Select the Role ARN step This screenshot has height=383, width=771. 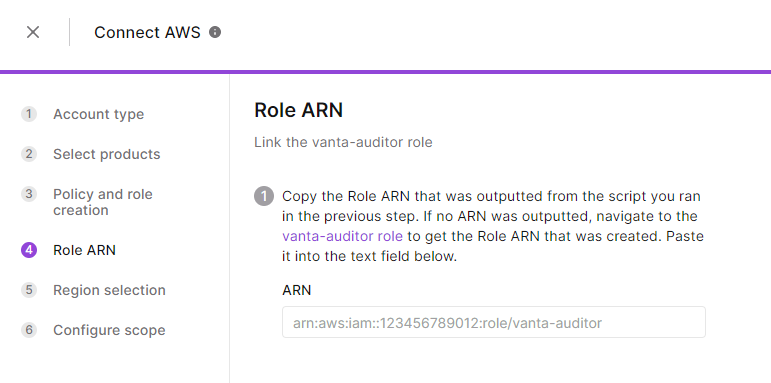pos(85,250)
